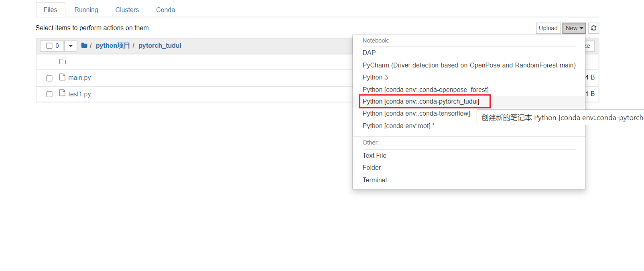The width and height of the screenshot is (644, 271).
Task: Create notebook with conda-pytorch_tudui kernel
Action: 421,102
